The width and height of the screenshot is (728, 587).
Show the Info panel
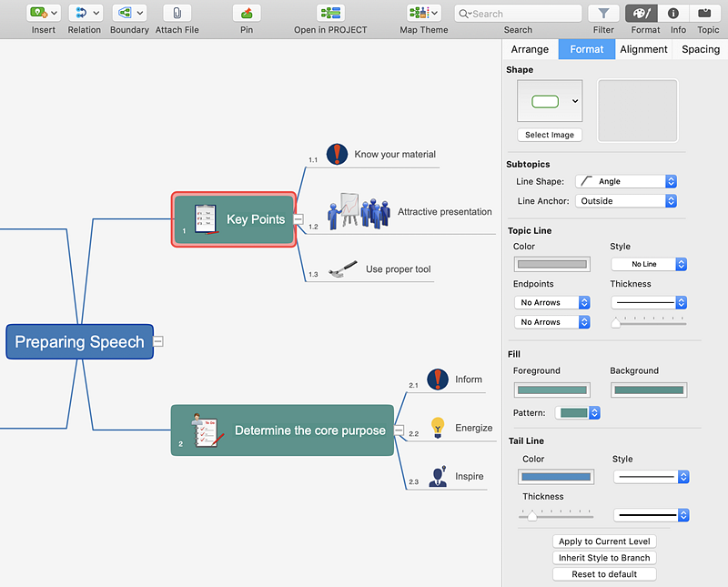[x=673, y=13]
